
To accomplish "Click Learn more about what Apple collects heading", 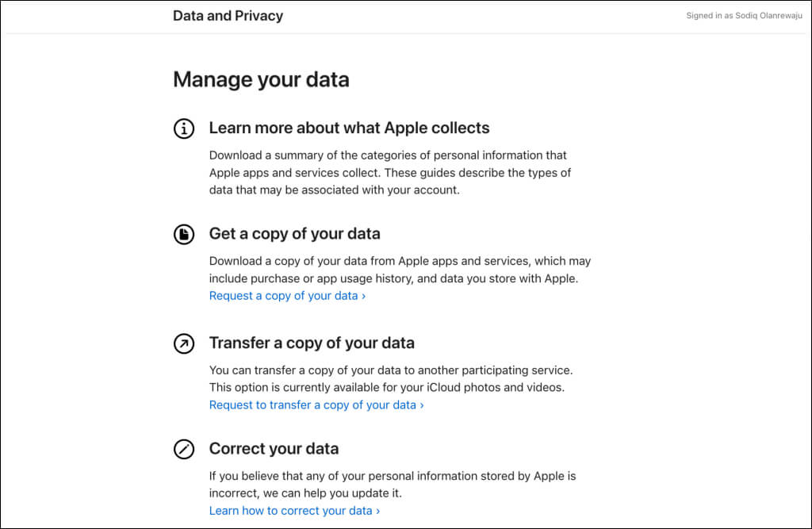I will (349, 128).
